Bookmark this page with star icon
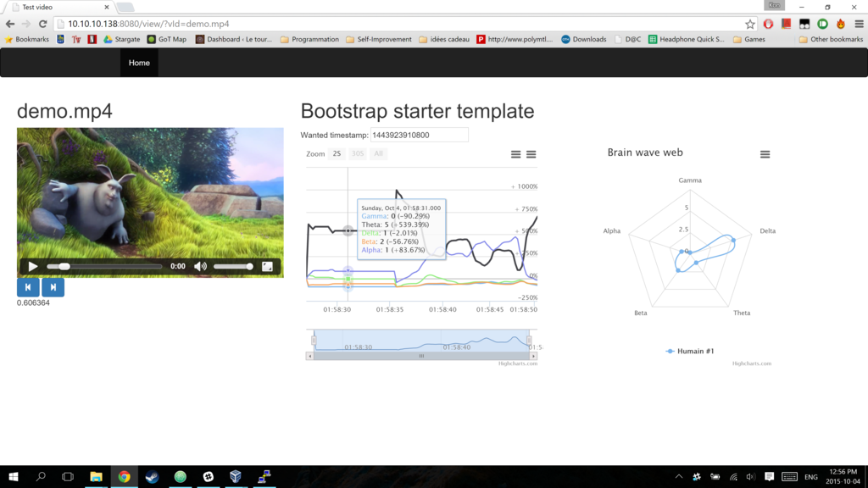The height and width of the screenshot is (488, 868). tap(749, 24)
